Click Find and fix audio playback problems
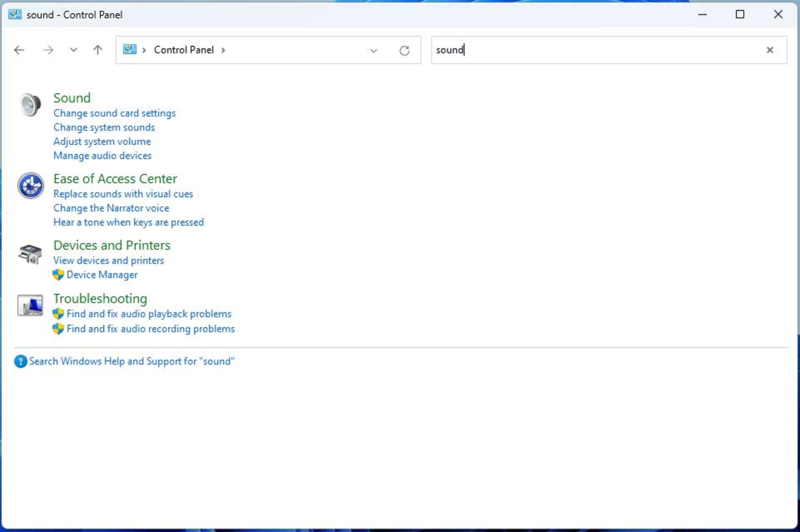This screenshot has width=800, height=532. click(149, 314)
